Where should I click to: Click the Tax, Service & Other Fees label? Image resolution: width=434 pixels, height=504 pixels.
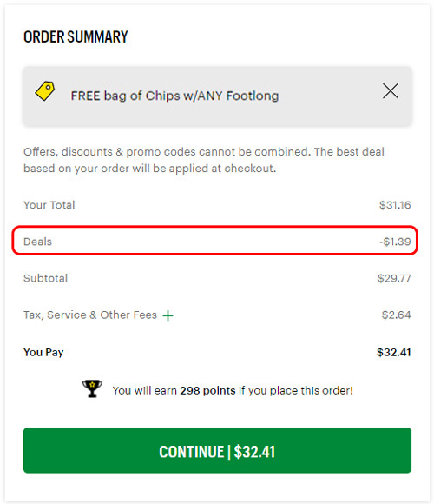[x=90, y=315]
